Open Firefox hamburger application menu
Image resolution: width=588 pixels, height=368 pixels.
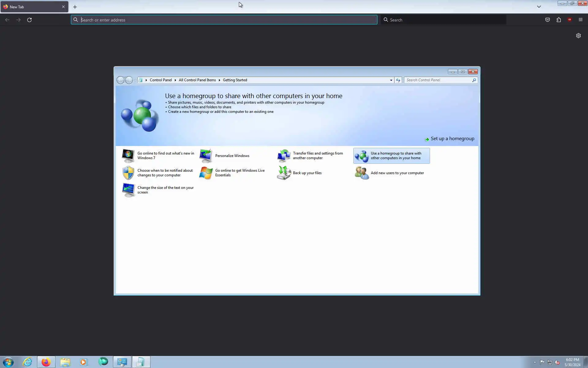580,20
